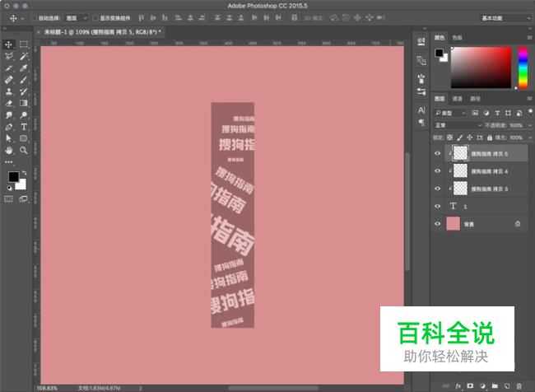Hide the text layer named 1

pyautogui.click(x=437, y=206)
